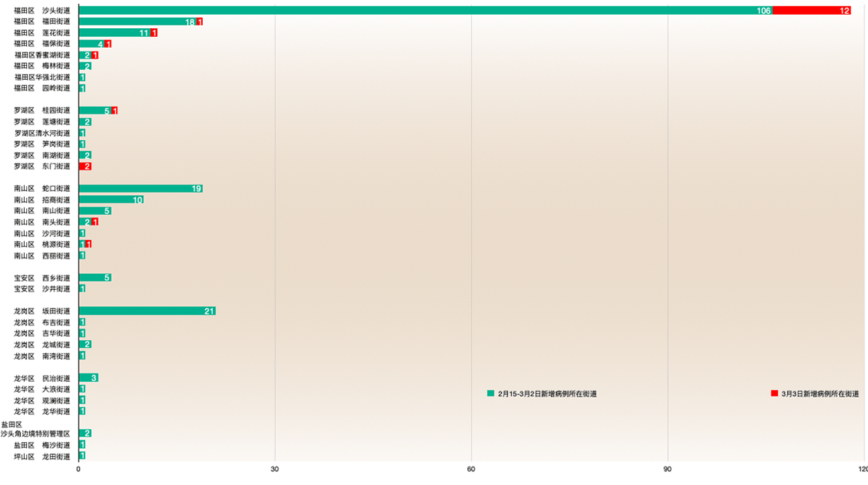Select the label 宝安区 西乡街道
Viewport: 868px width, 485px height.
(42, 278)
